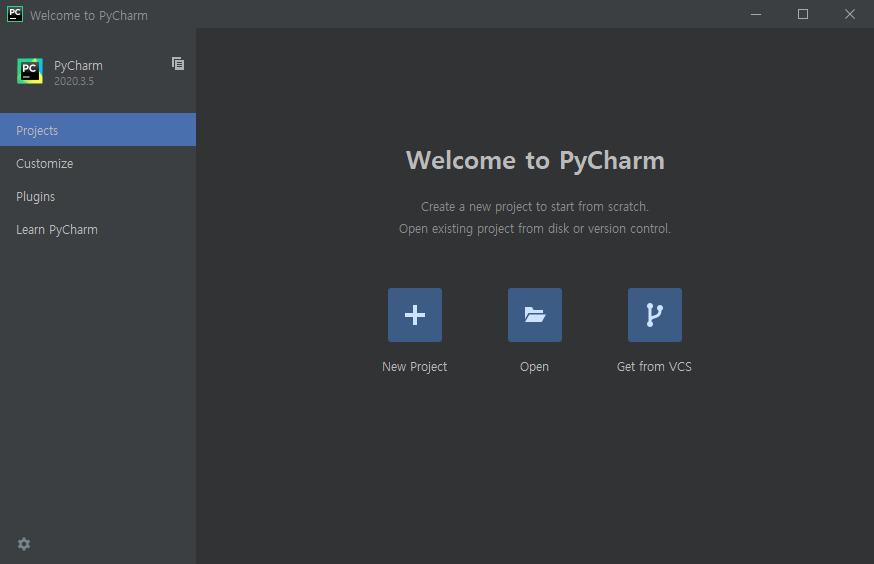Close the Welcome to PyCharm window
This screenshot has width=874, height=564.
click(x=849, y=14)
